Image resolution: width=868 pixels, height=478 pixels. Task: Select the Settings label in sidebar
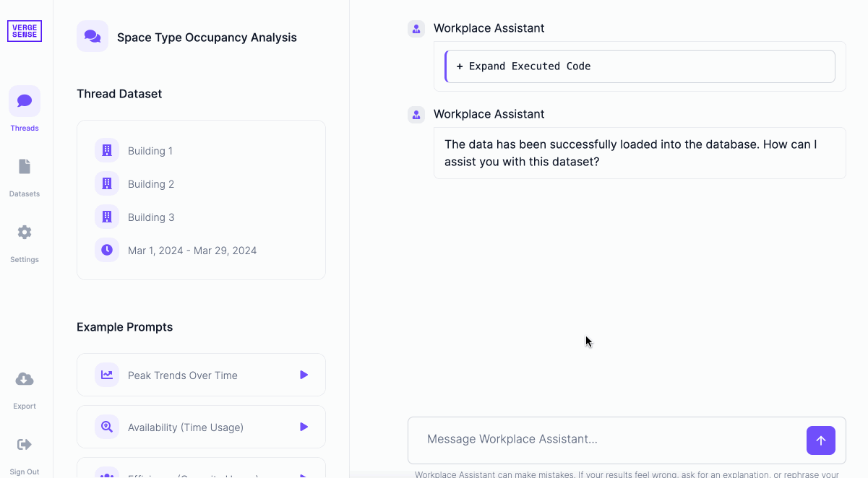pos(25,260)
